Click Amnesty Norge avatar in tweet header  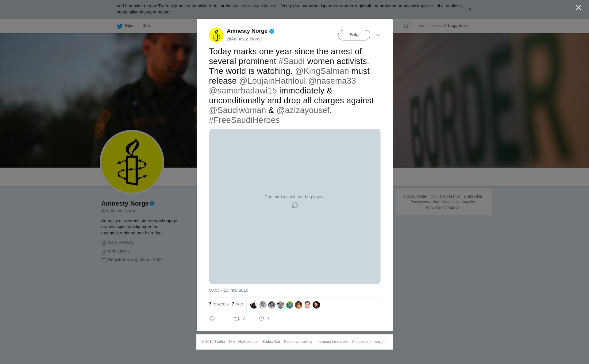(x=216, y=35)
